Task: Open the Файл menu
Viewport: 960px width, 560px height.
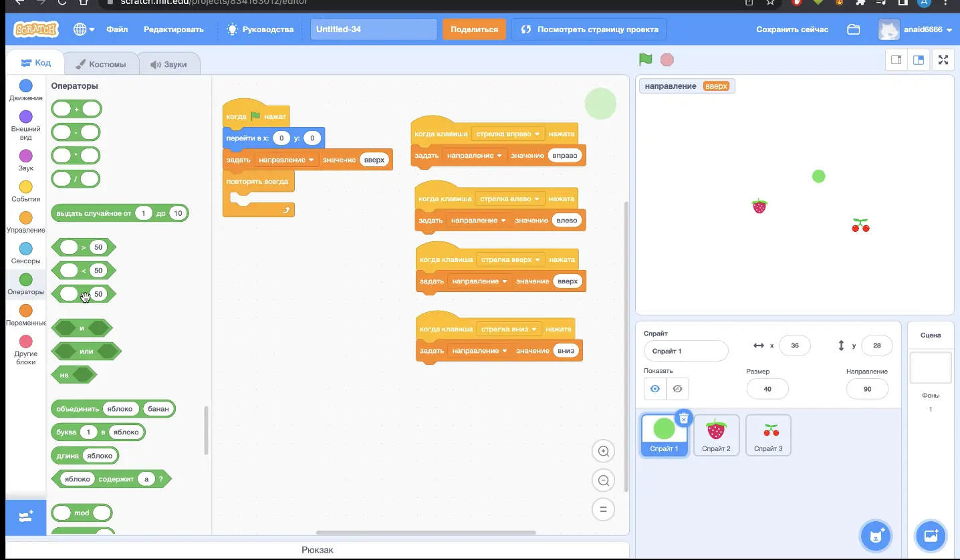Action: click(x=117, y=29)
